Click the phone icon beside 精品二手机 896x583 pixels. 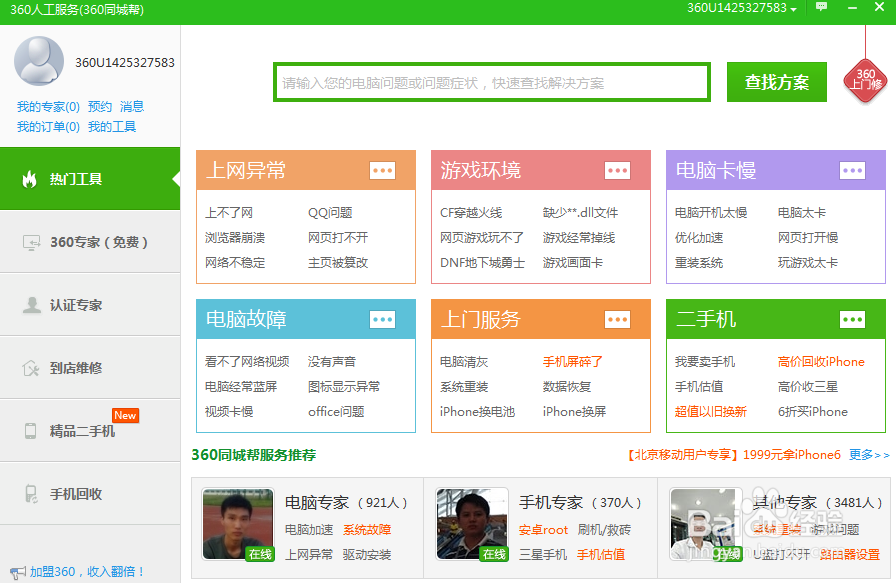pos(30,431)
